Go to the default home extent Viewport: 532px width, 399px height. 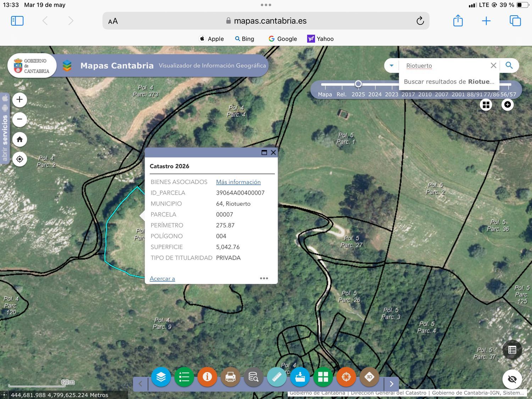click(x=20, y=139)
